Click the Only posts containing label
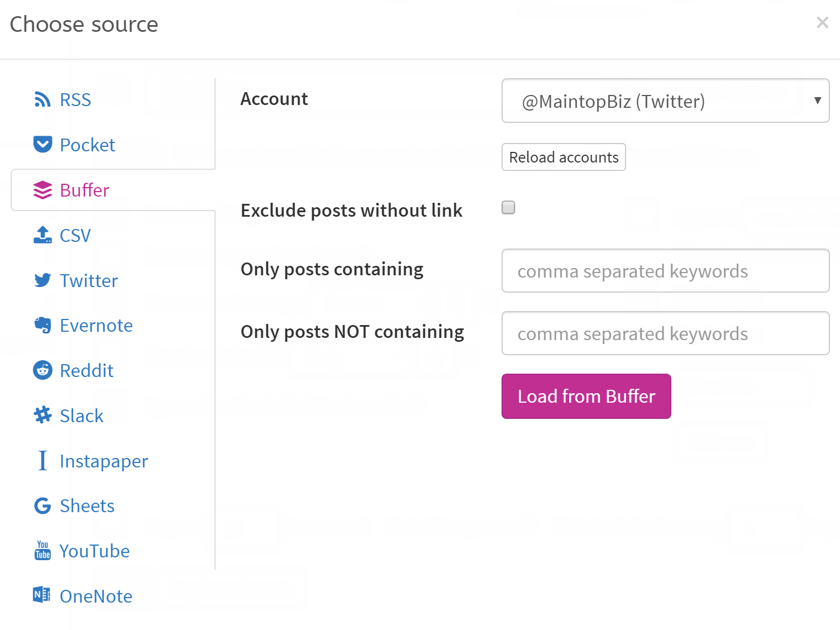840x630 pixels. 332,269
